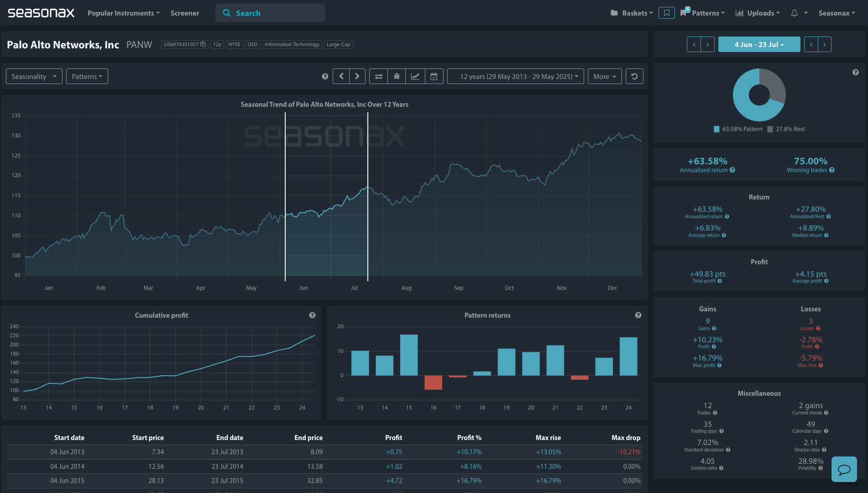This screenshot has height=493, width=868.
Task: Click the +16.79% Profit % cell for 2015
Action: (x=469, y=481)
